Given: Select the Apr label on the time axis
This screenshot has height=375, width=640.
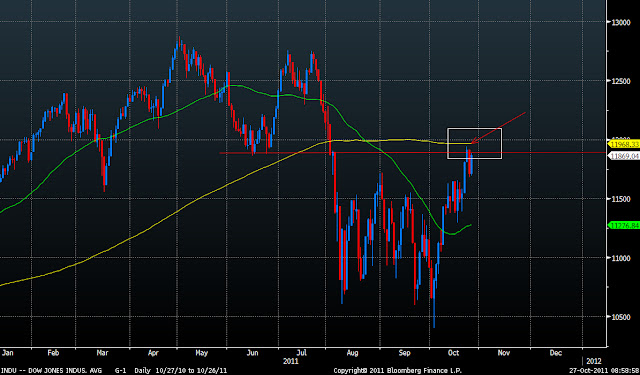Looking at the screenshot, I should [153, 353].
